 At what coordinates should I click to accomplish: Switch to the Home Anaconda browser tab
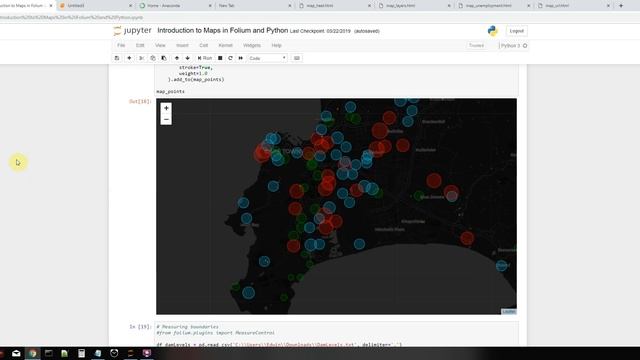(176, 6)
